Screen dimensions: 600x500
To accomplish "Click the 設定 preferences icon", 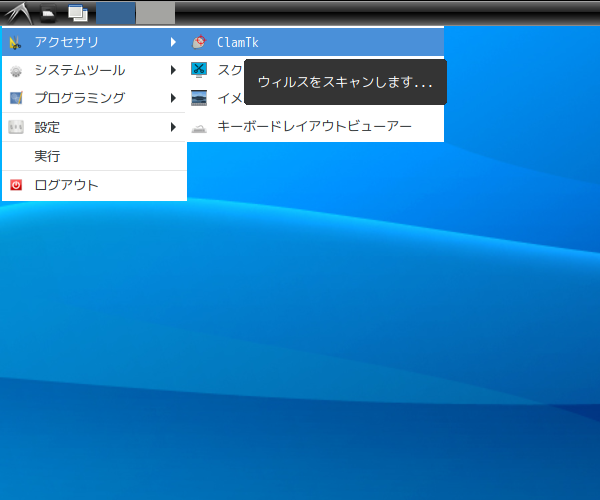I will (16, 127).
